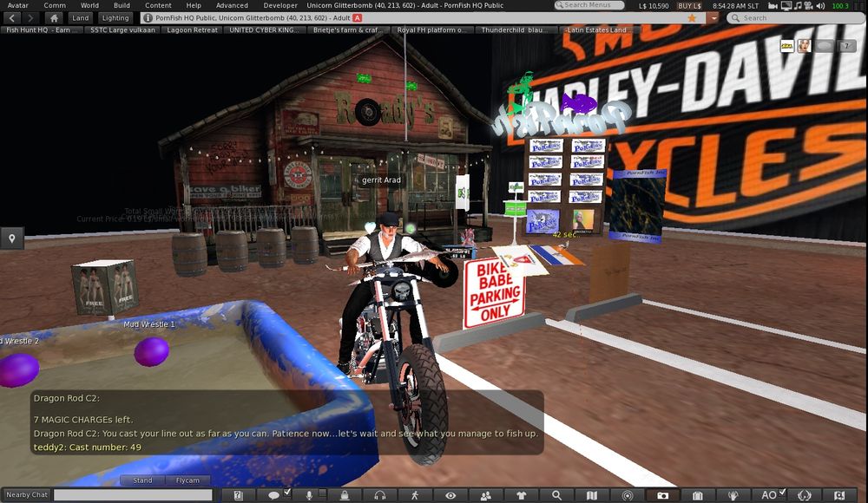Open the help question mark toolbar button
This screenshot has height=503, width=868.
click(x=239, y=495)
